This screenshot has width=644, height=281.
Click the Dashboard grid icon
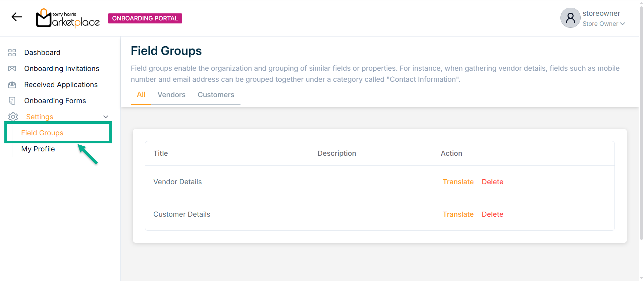pos(12,53)
